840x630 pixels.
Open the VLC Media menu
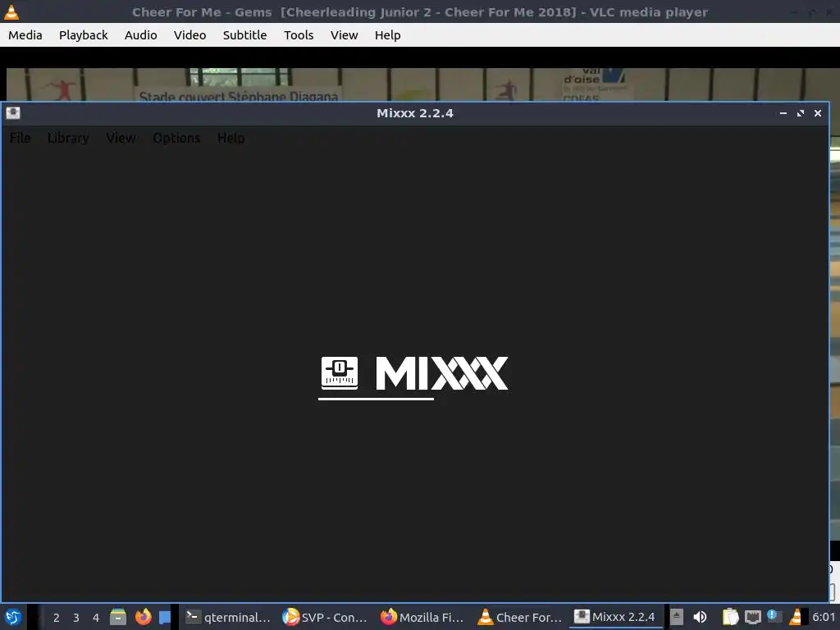pos(25,35)
